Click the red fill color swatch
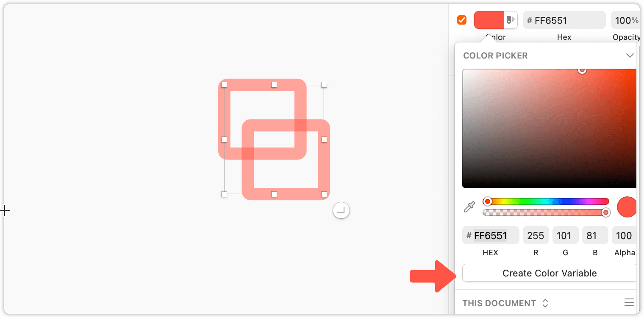644x318 pixels. coord(489,20)
